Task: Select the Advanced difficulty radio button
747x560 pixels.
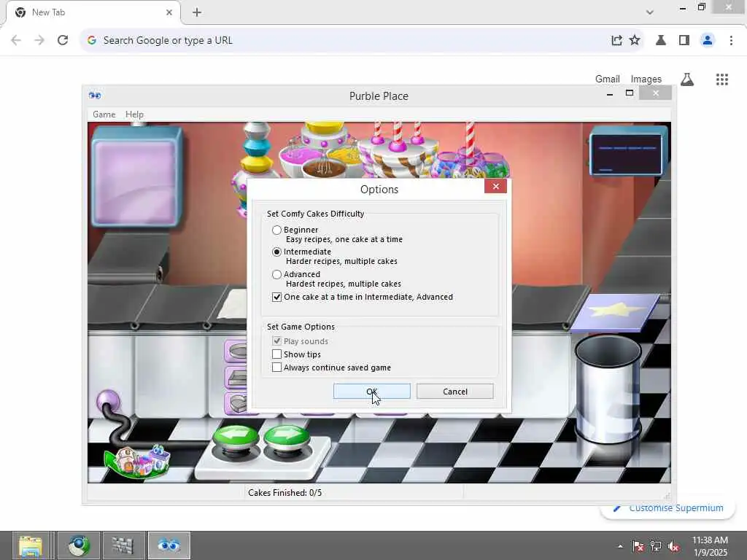Action: [276, 274]
